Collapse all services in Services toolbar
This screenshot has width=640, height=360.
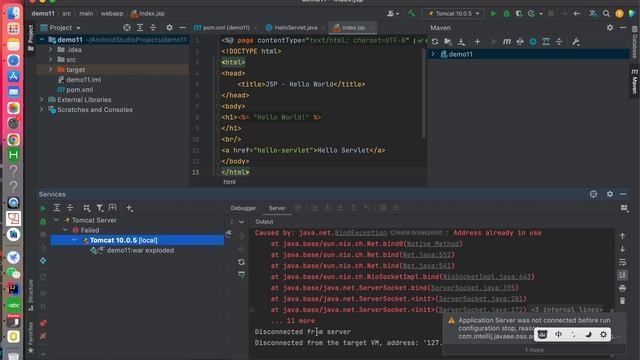70,208
